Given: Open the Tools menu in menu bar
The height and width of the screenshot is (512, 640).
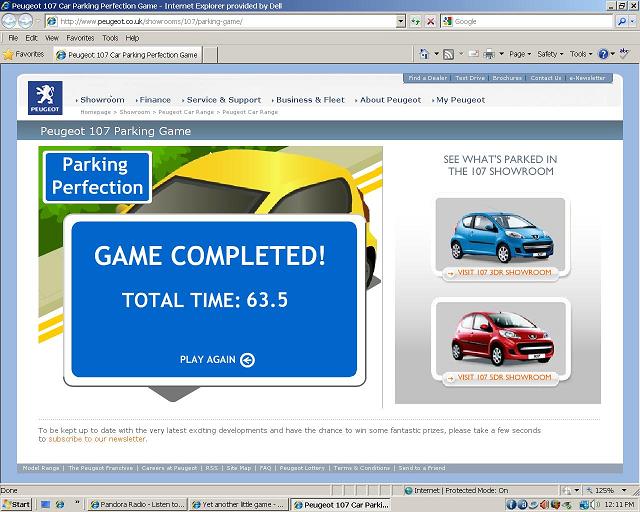Looking at the screenshot, I should (110, 38).
